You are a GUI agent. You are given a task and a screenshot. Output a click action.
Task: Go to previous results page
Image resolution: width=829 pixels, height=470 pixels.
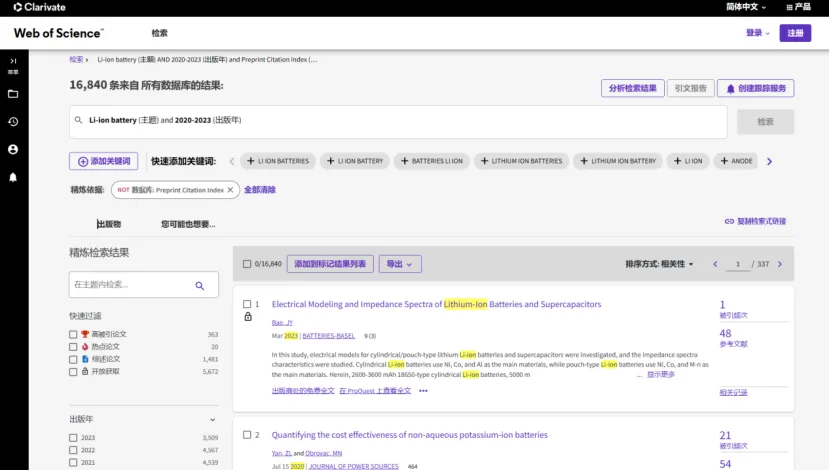pyautogui.click(x=715, y=264)
